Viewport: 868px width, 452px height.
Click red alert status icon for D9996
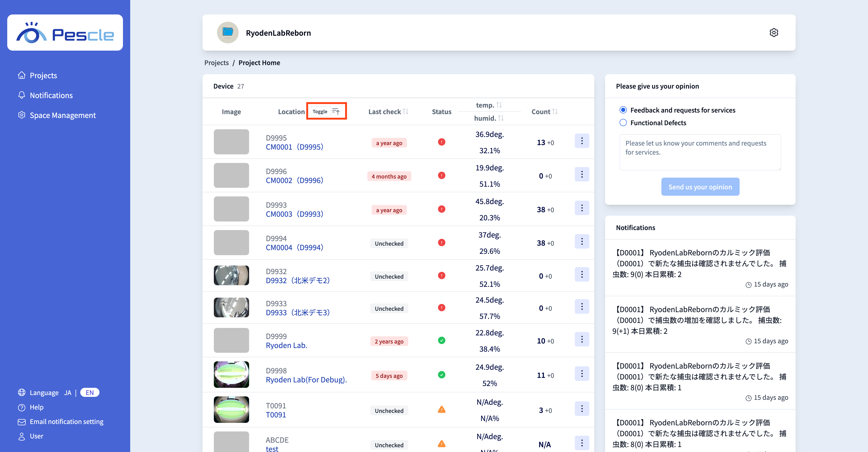[441, 175]
